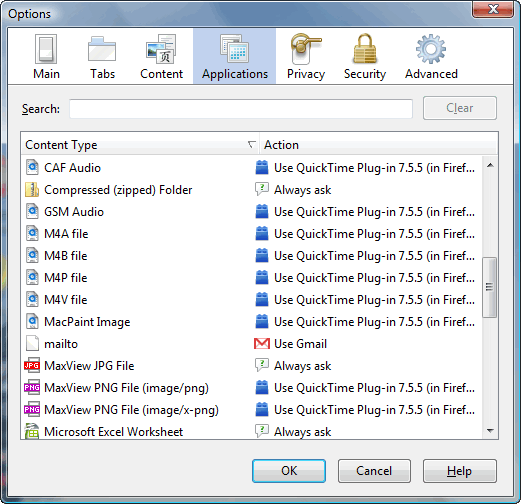The image size is (521, 504).
Task: Open the Main options panel icon
Action: (46, 49)
